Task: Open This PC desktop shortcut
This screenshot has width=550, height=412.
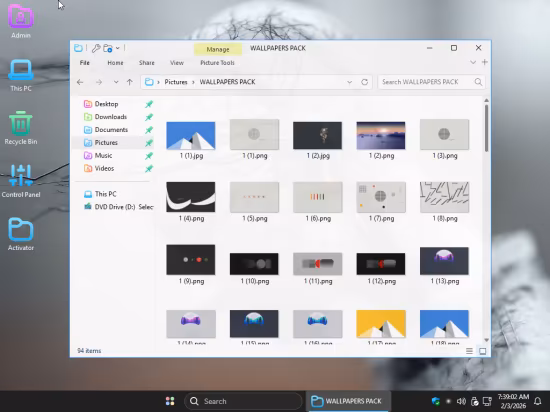Action: coord(21,75)
